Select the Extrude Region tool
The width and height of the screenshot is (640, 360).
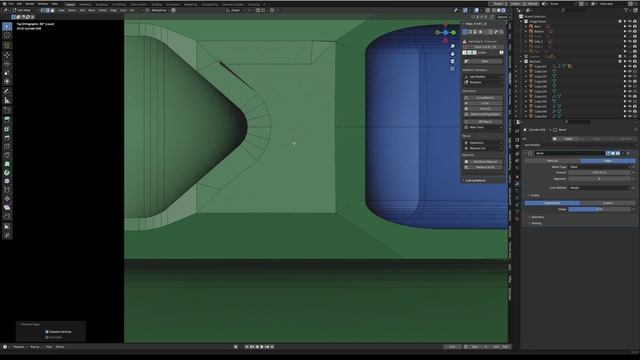click(7, 120)
